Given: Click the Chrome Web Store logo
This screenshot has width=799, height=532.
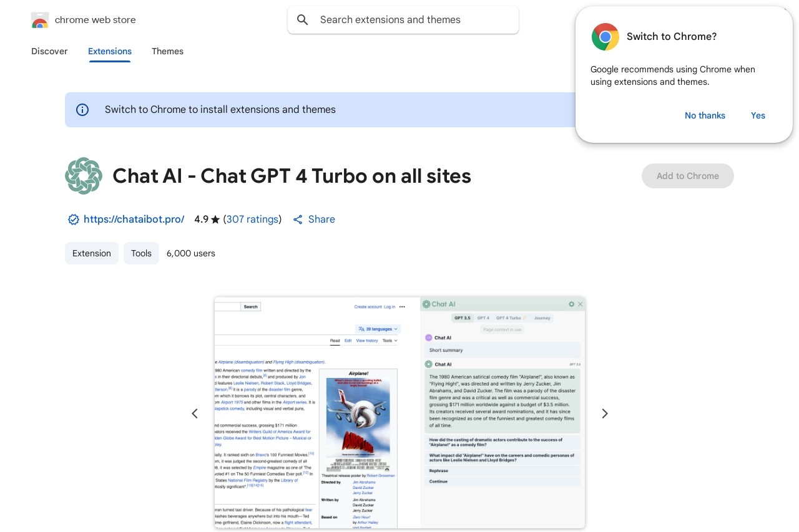Looking at the screenshot, I should pos(40,20).
